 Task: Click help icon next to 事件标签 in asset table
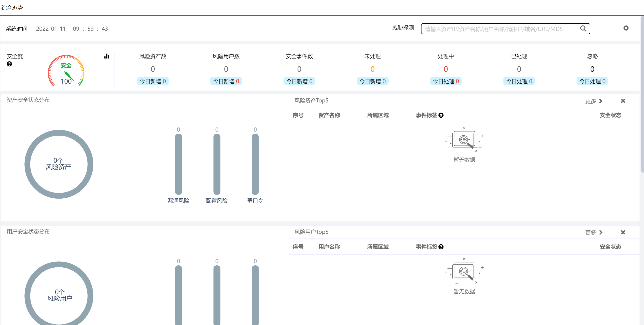pyautogui.click(x=441, y=115)
